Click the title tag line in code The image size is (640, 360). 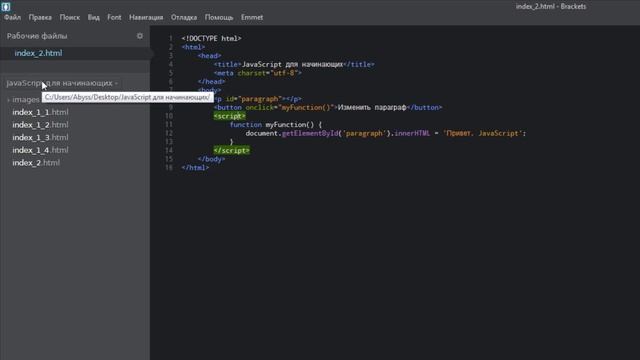click(x=294, y=64)
